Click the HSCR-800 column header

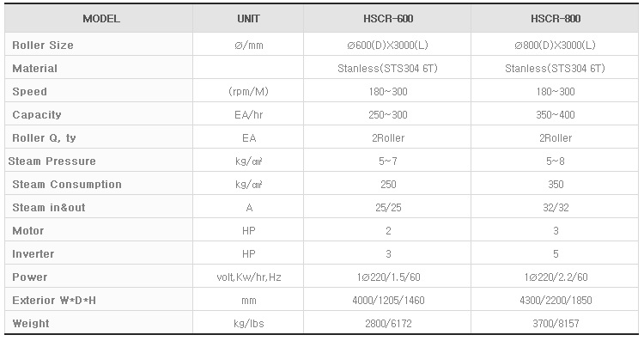pyautogui.click(x=556, y=19)
